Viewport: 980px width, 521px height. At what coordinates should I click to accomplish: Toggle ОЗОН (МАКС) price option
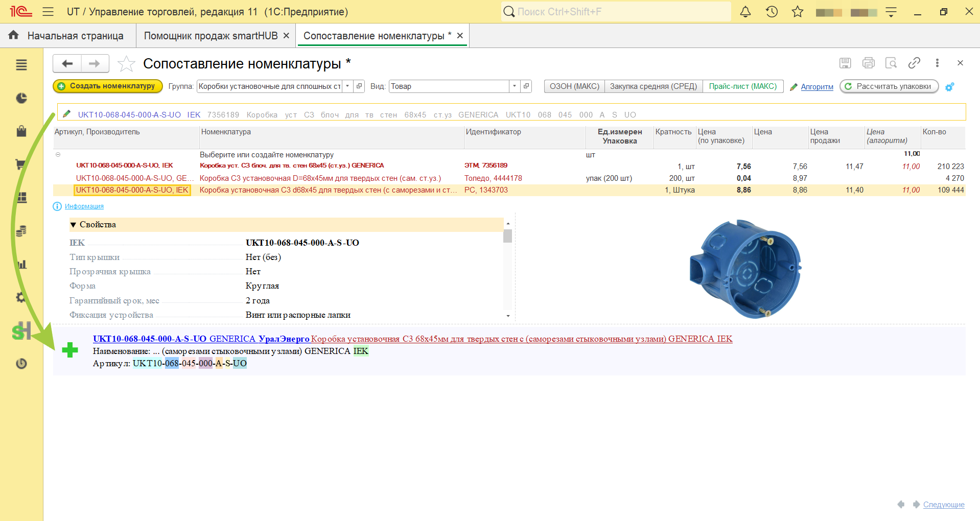pos(574,86)
